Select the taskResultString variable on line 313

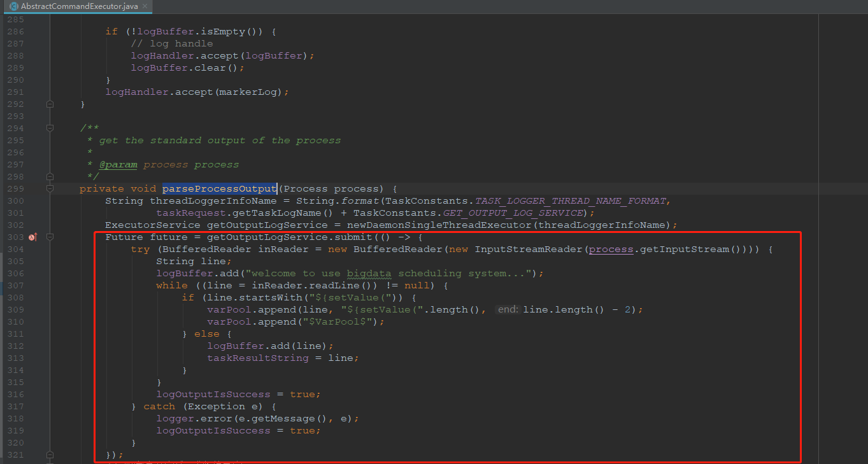[258, 358]
